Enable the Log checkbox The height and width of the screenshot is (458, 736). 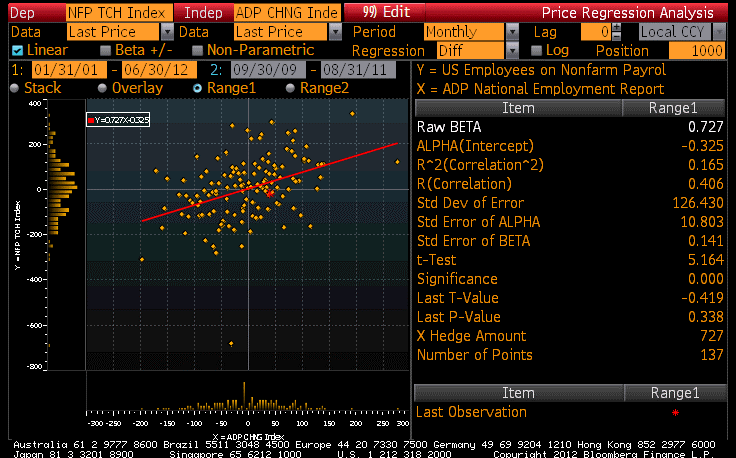[537, 51]
